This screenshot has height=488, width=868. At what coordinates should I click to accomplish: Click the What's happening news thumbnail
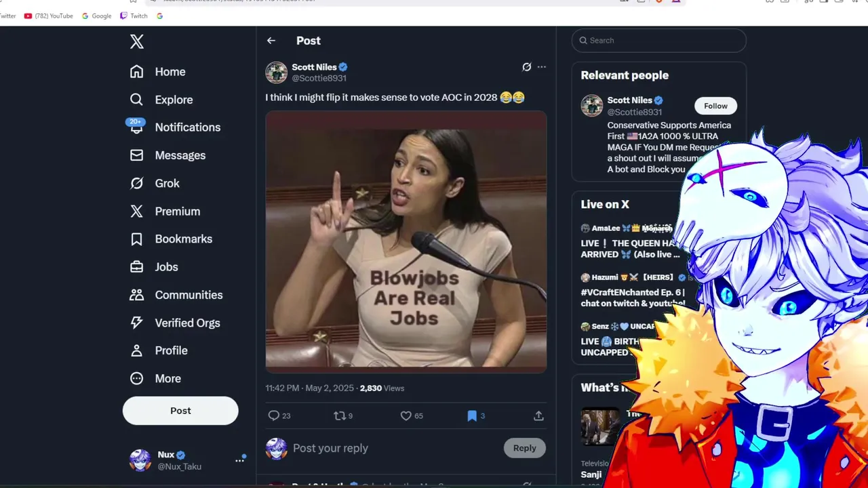(600, 426)
